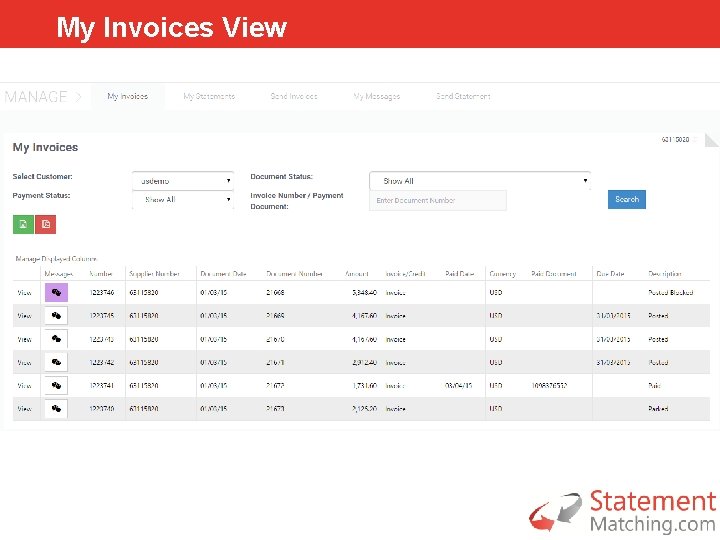Viewport: 720px width, 540px height.
Task: Sort by the Description column header
Action: [x=665, y=274]
